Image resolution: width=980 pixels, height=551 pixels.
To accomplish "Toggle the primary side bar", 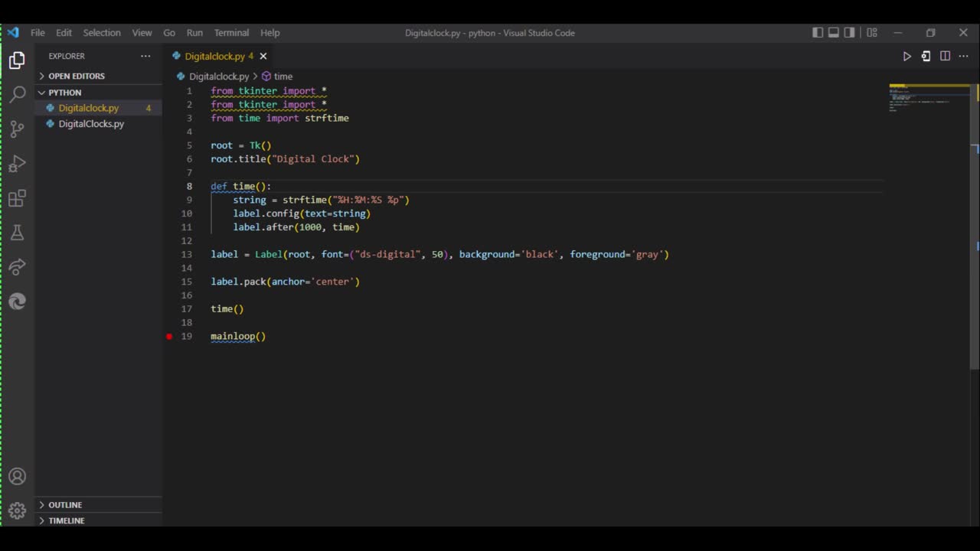I will 818,32.
